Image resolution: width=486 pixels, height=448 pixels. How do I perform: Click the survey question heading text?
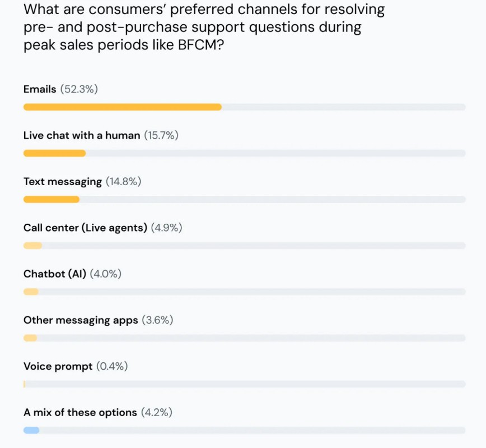204,27
